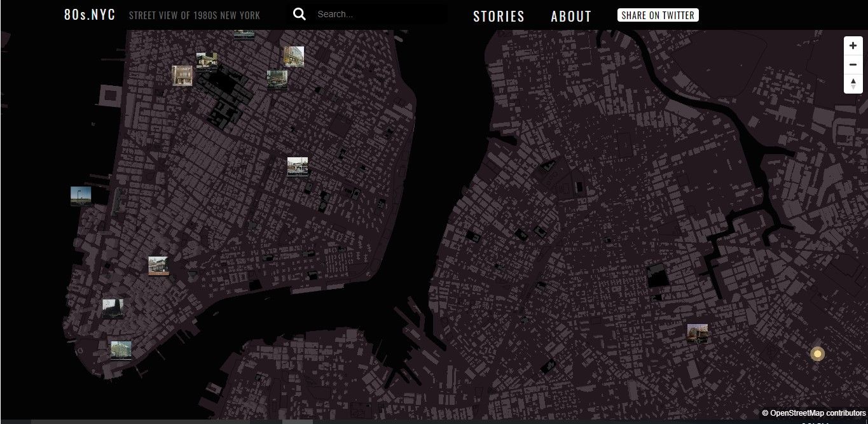Reset map bearing with the compass icon
The width and height of the screenshot is (868, 424).
(x=853, y=83)
